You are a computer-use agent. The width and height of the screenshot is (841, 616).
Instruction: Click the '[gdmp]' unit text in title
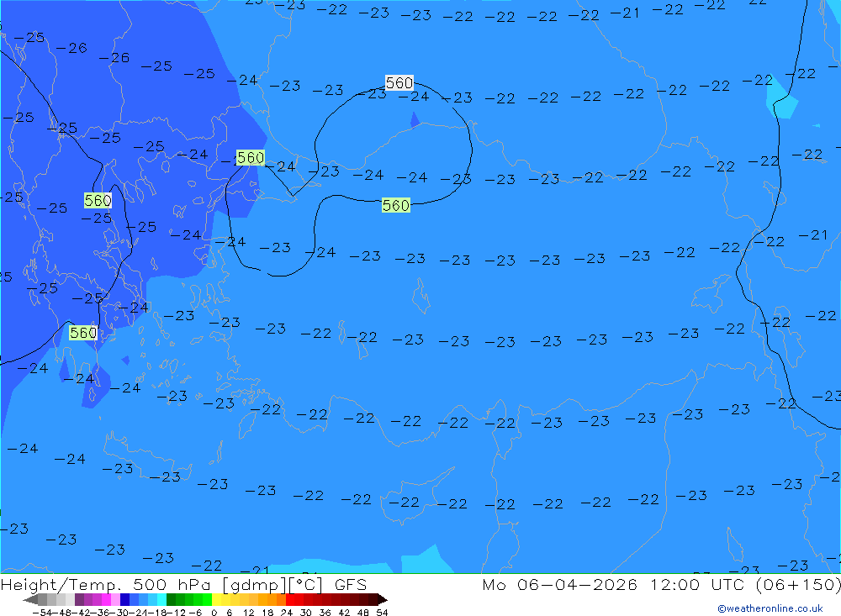(x=252, y=585)
